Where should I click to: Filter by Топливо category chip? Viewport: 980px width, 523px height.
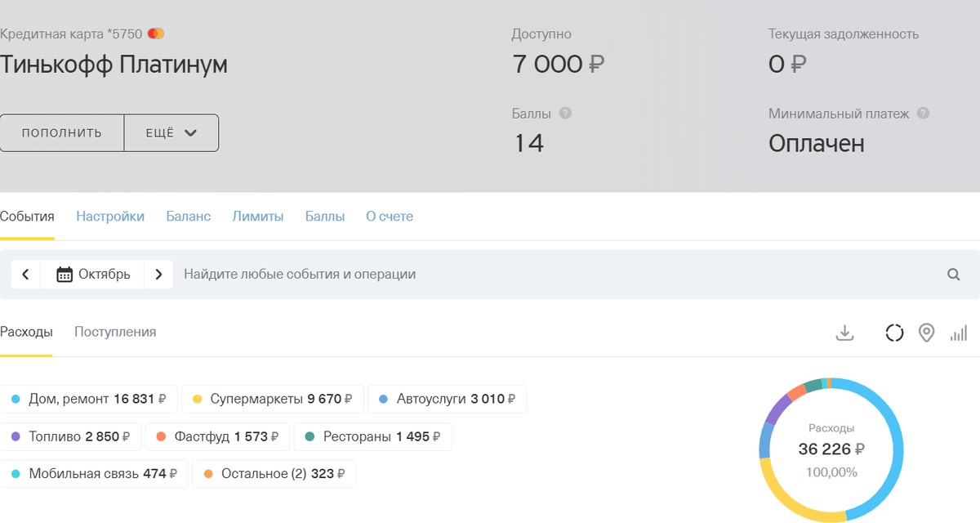point(70,436)
